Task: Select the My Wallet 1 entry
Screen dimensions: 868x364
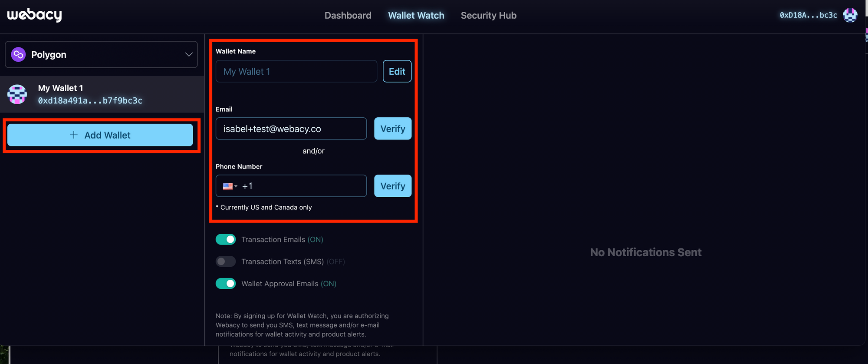Action: pyautogui.click(x=102, y=94)
